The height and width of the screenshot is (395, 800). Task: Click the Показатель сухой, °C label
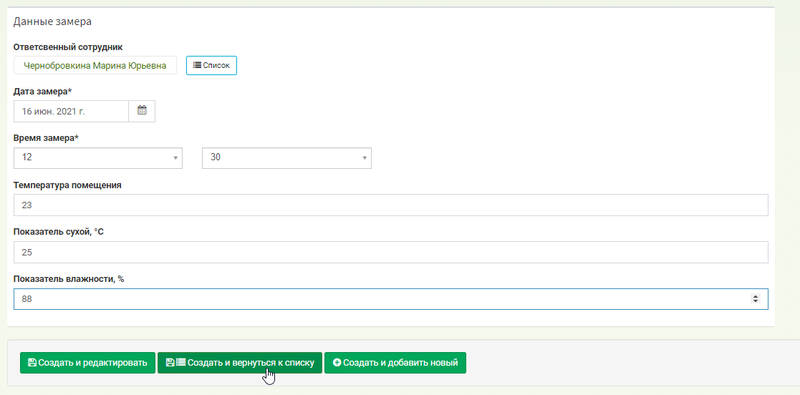coord(59,232)
